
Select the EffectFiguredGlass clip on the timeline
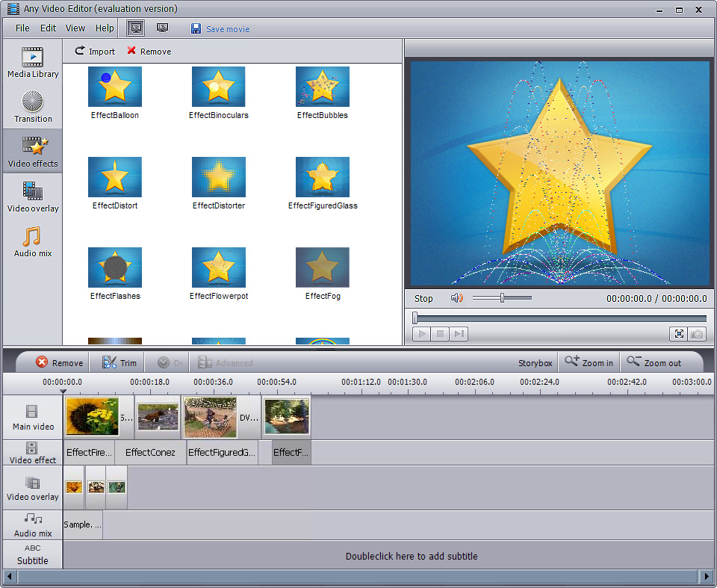pyautogui.click(x=222, y=452)
